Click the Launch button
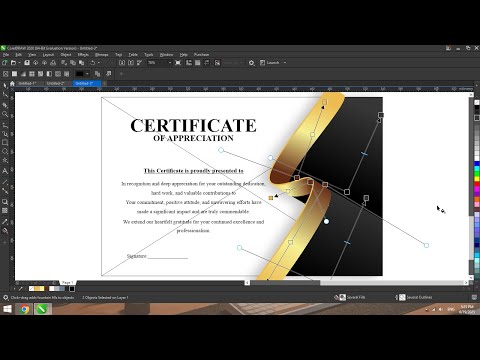Viewport: 480px width, 360px height. tap(270, 63)
